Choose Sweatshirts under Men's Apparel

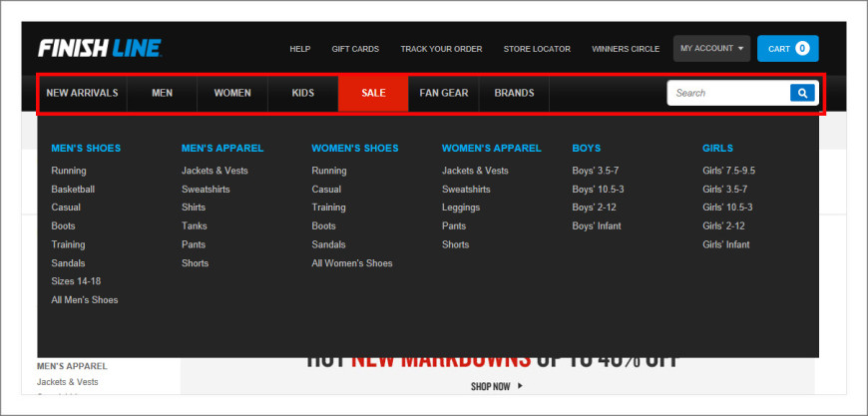(206, 190)
